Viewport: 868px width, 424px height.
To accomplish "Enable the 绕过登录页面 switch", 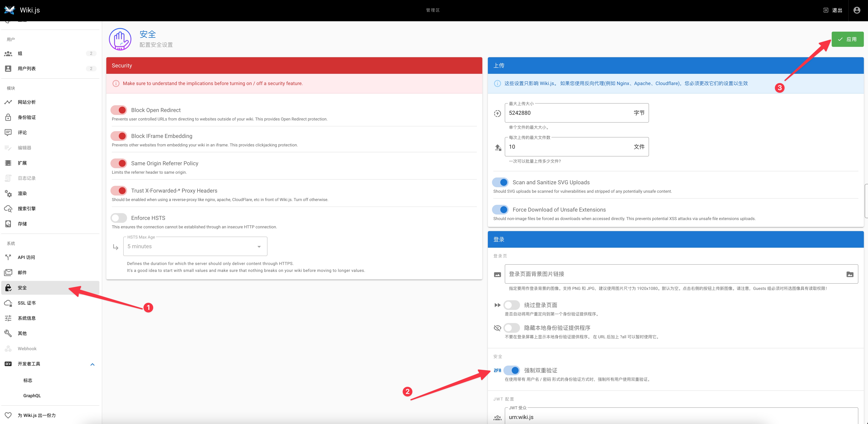I will [512, 305].
